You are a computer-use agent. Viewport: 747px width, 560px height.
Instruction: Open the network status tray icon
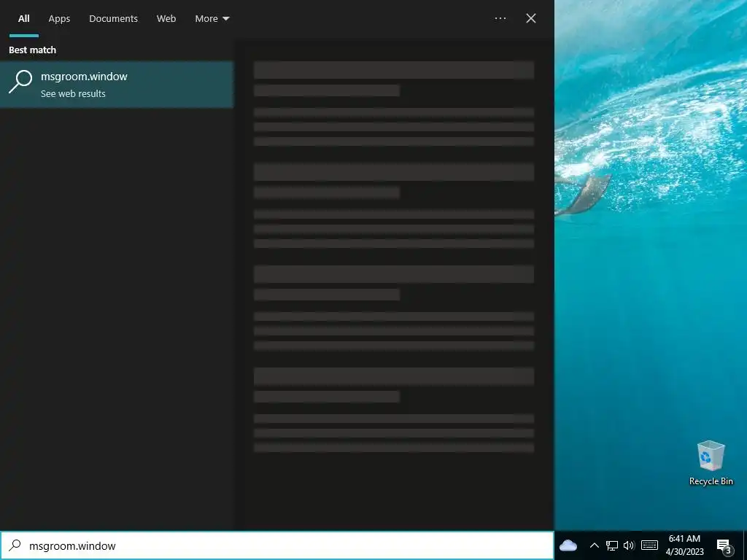612,545
